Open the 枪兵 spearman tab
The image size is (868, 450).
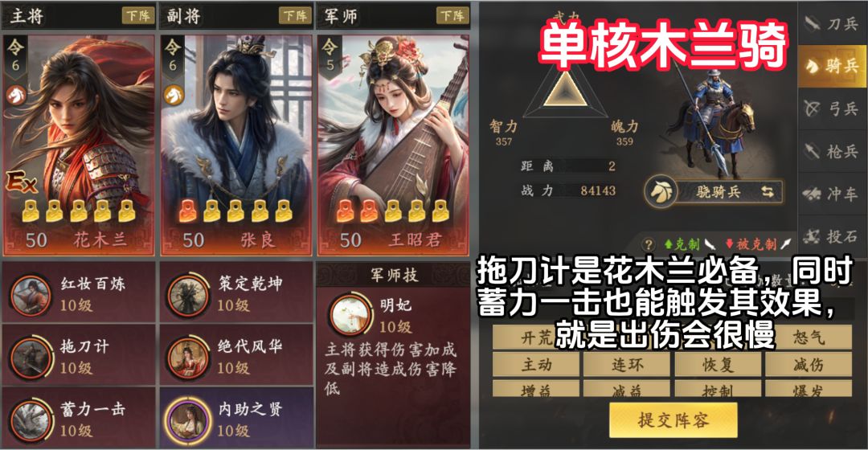point(832,151)
